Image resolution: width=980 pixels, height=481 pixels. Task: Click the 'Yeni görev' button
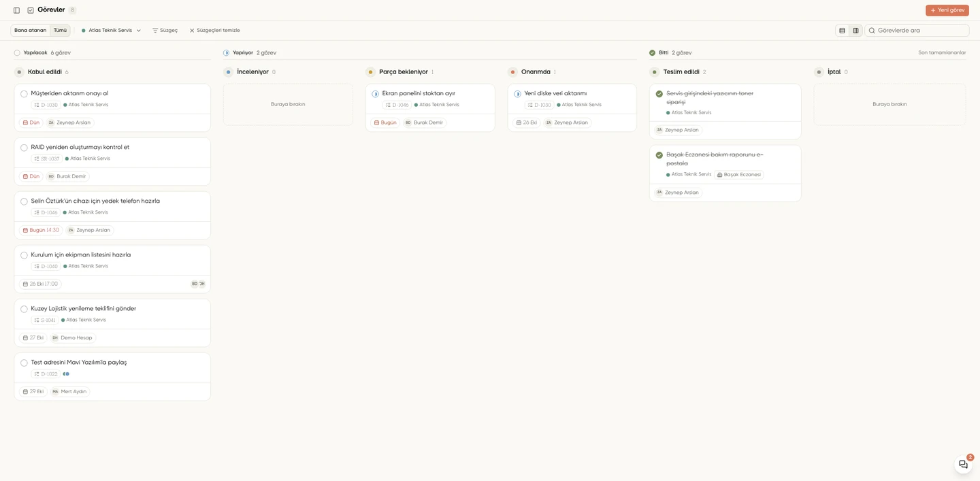point(947,10)
